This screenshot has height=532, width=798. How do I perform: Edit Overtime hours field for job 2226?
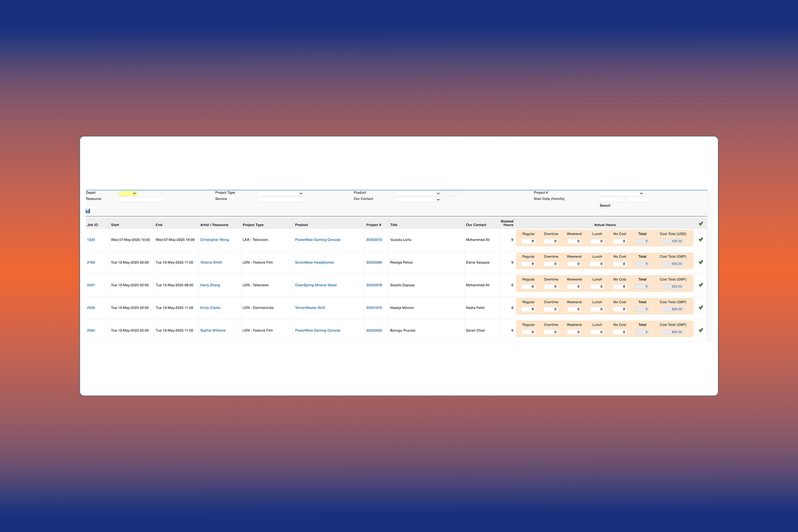[551, 309]
